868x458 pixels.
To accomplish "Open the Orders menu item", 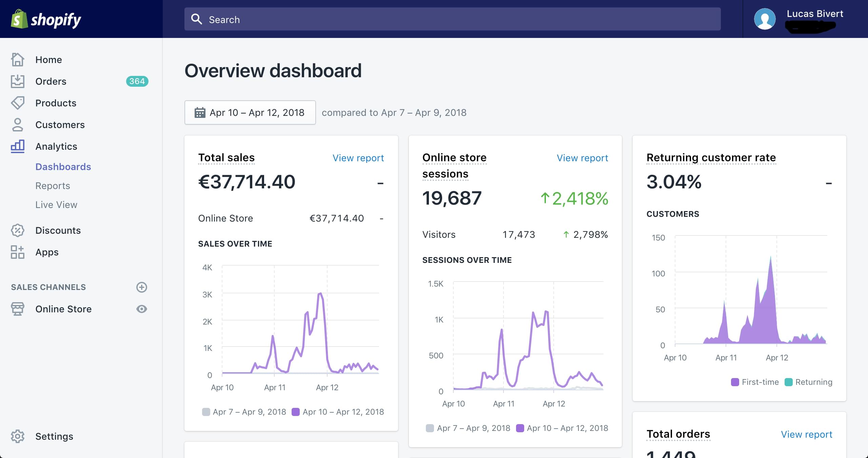I will click(x=51, y=81).
